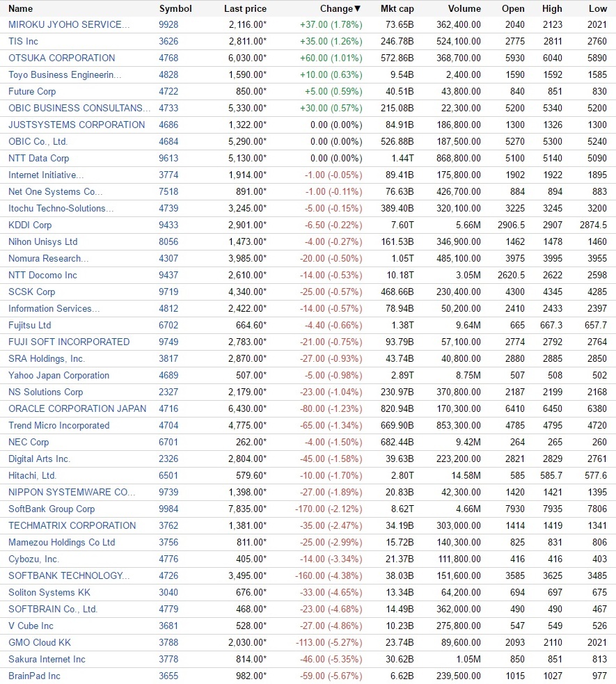The height and width of the screenshot is (684, 616).
Task: Open SoftBank Group Corp link
Action: [52, 509]
